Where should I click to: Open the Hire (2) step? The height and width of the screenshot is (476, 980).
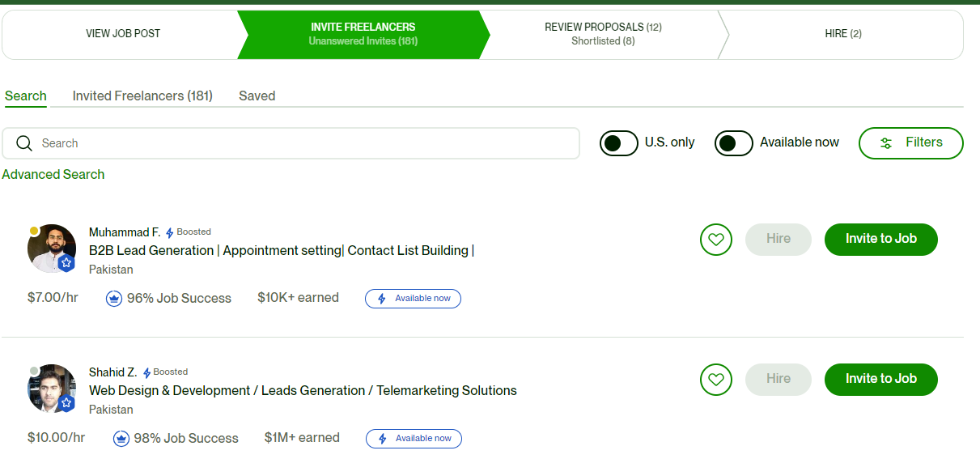[x=843, y=34]
